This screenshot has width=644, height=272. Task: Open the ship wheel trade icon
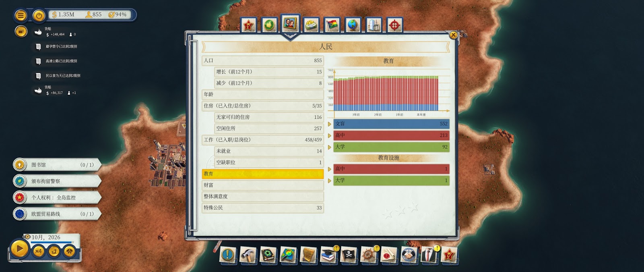pyautogui.click(x=369, y=255)
